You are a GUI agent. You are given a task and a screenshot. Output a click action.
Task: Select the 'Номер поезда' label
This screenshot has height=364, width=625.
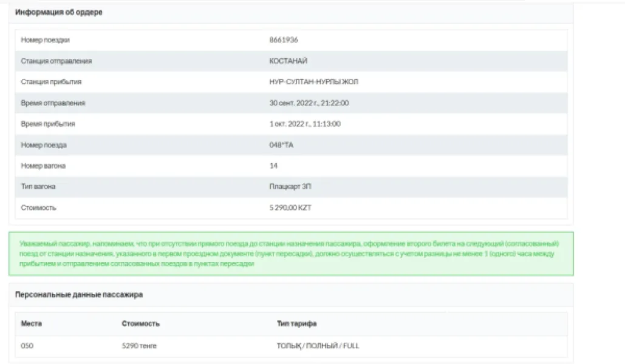[44, 145]
